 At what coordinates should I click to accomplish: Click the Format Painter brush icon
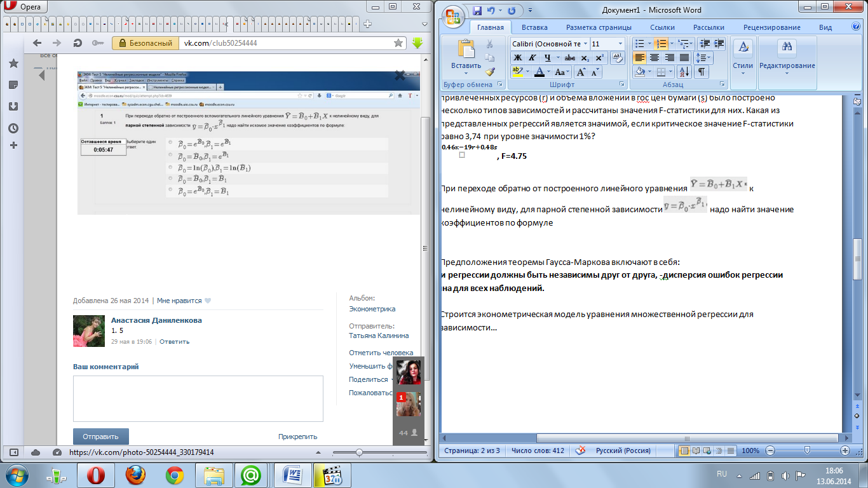click(490, 72)
